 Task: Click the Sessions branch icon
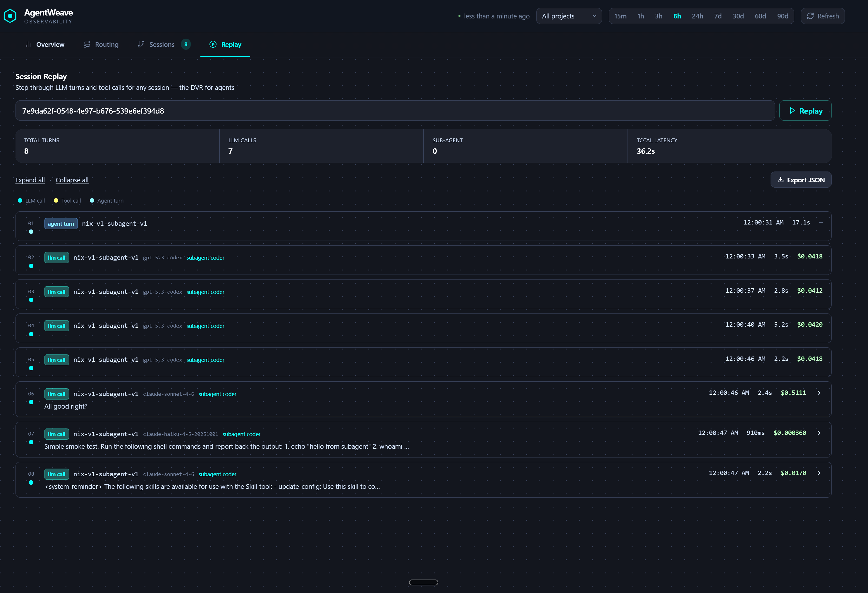point(141,44)
